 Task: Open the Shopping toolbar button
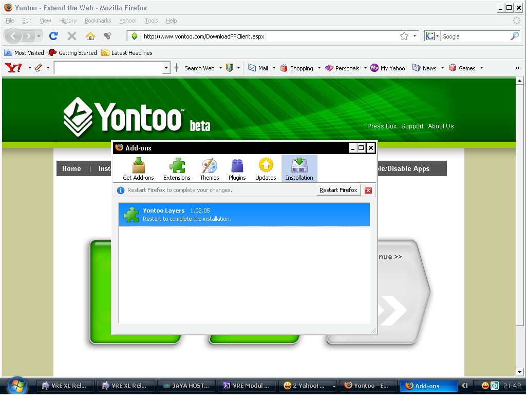[x=297, y=68]
